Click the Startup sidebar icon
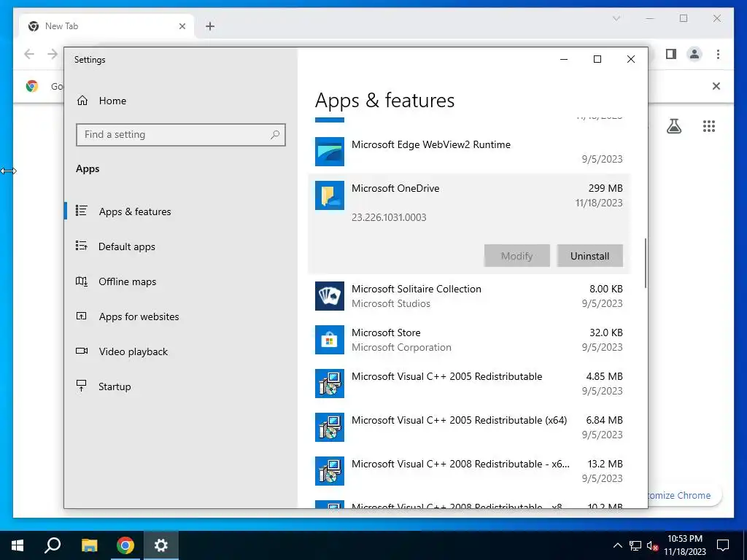747x560 pixels. (82, 386)
